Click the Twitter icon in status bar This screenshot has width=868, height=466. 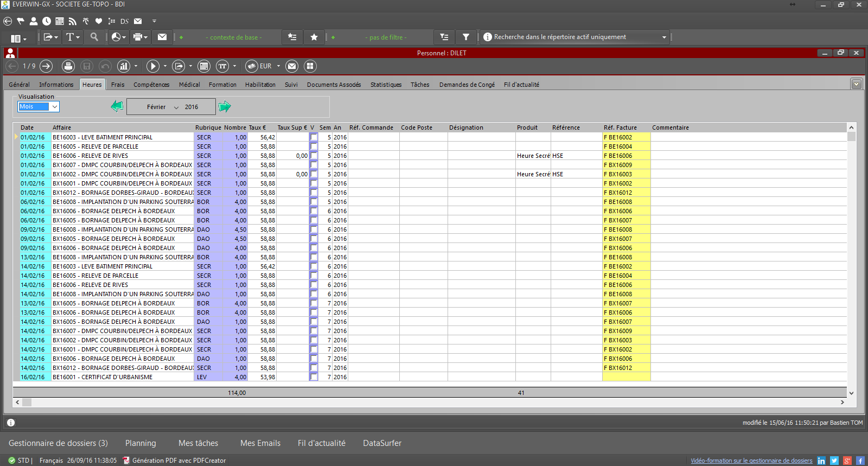pos(834,461)
